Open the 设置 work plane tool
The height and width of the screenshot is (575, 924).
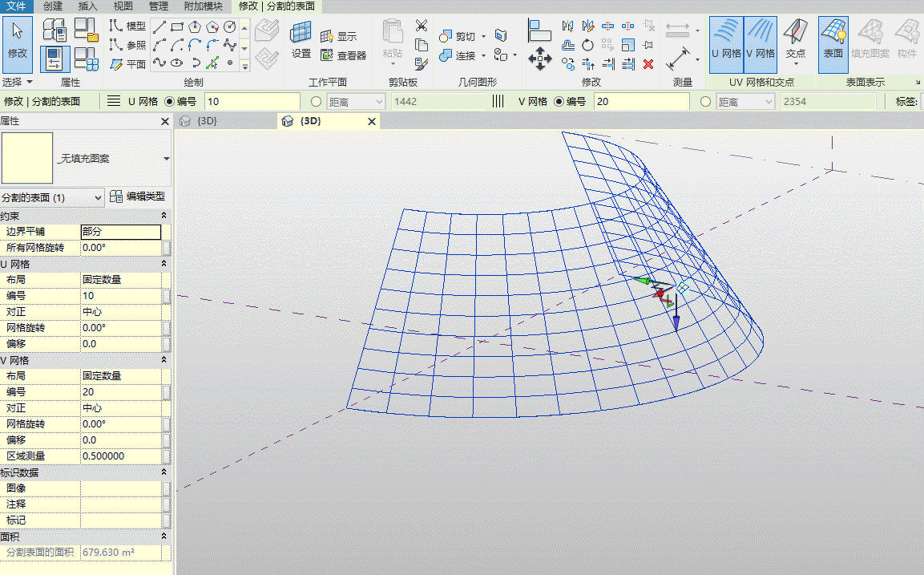click(x=301, y=40)
